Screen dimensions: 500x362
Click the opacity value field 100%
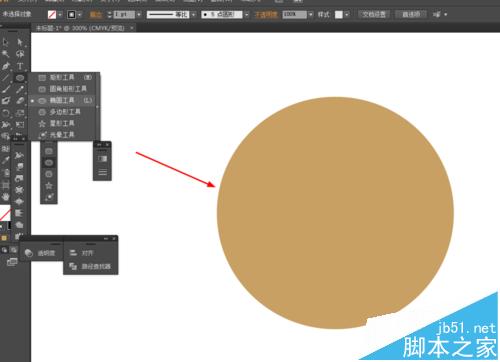point(294,14)
